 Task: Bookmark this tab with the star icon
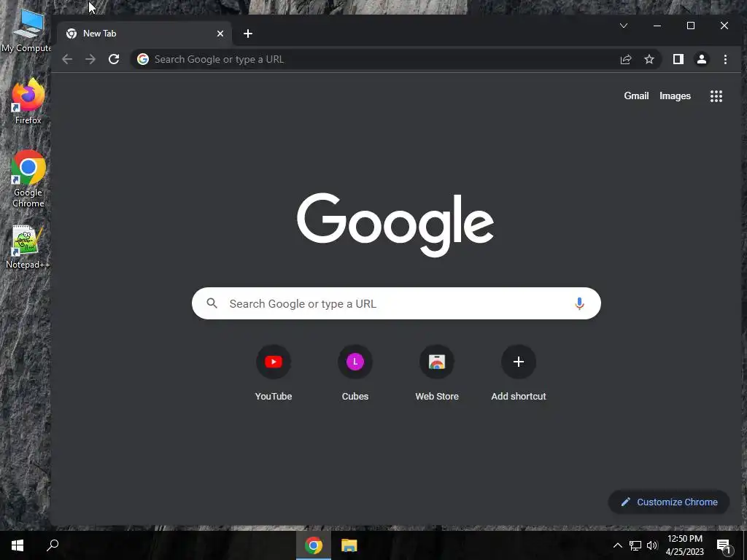[649, 59]
